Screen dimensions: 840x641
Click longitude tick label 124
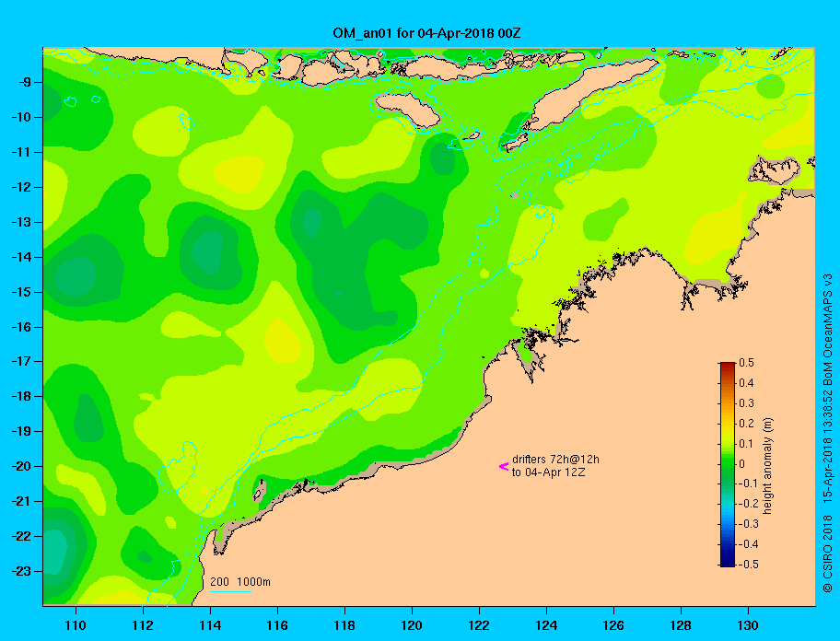click(x=546, y=625)
